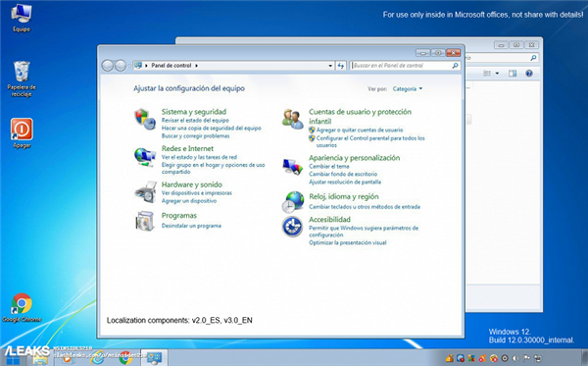Click Configurar el Control parental link
Image resolution: width=588 pixels, height=366 pixels.
click(x=370, y=141)
